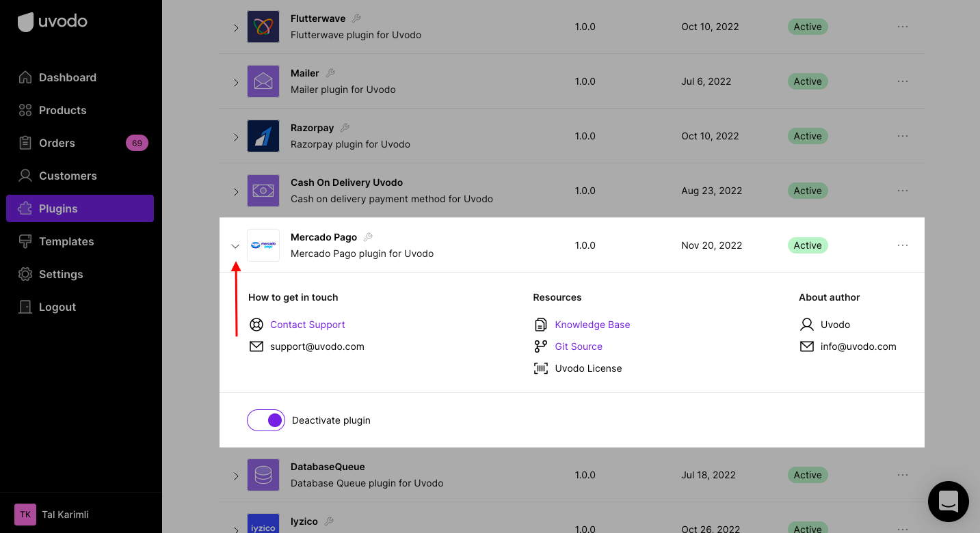Click the Uvodo License barcode icon
Image resolution: width=980 pixels, height=533 pixels.
click(541, 368)
